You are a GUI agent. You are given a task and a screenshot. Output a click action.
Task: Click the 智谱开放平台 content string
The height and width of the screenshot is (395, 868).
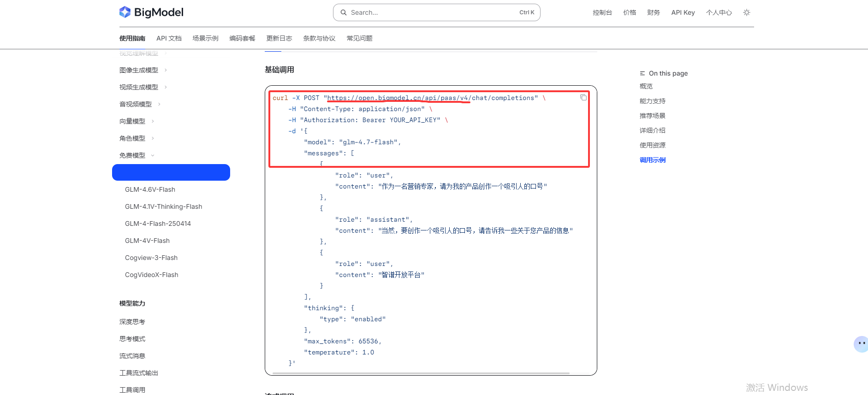coord(401,275)
